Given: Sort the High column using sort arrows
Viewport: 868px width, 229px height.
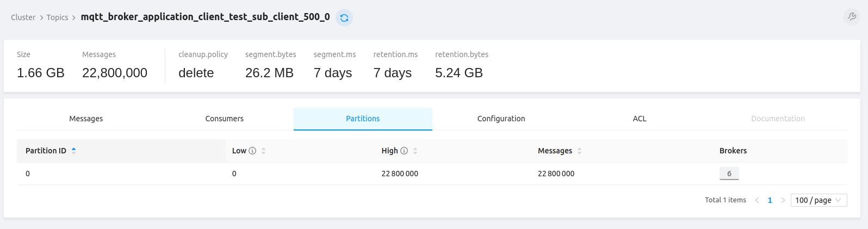Looking at the screenshot, I should [416, 151].
